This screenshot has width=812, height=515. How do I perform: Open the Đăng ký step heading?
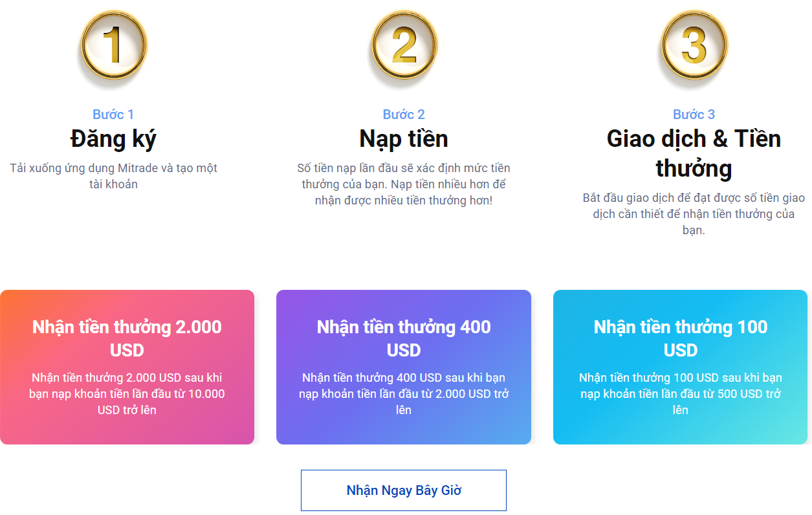(x=113, y=139)
